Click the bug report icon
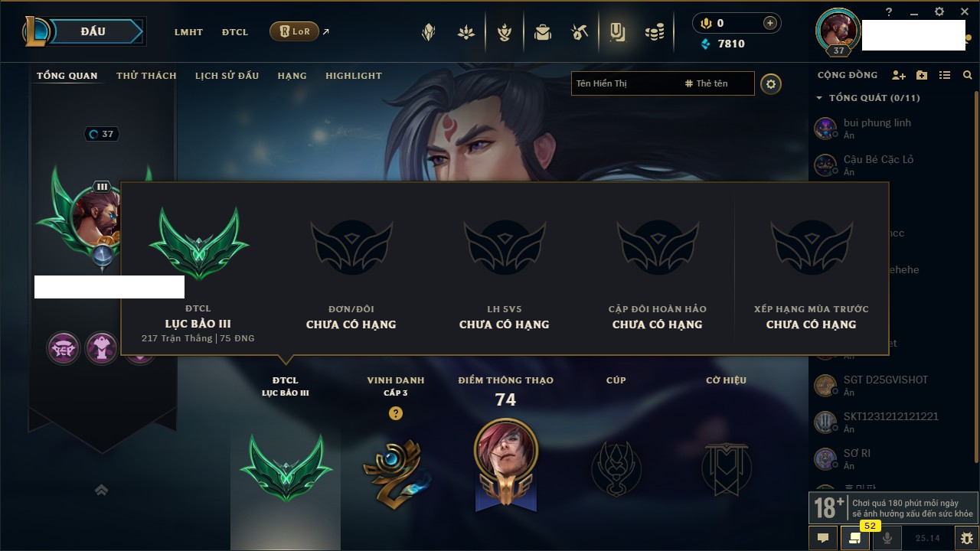The height and width of the screenshot is (551, 980). click(967, 538)
